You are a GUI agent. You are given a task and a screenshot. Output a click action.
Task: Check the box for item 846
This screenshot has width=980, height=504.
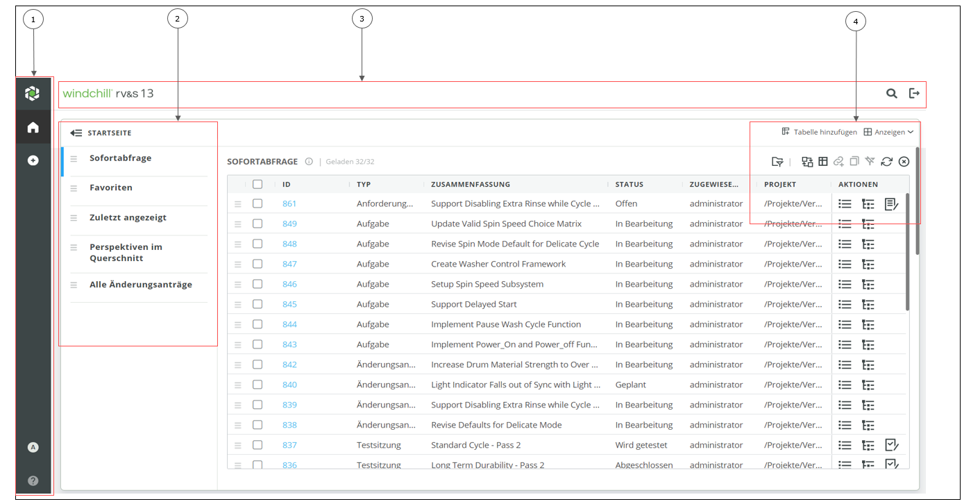[x=257, y=285]
